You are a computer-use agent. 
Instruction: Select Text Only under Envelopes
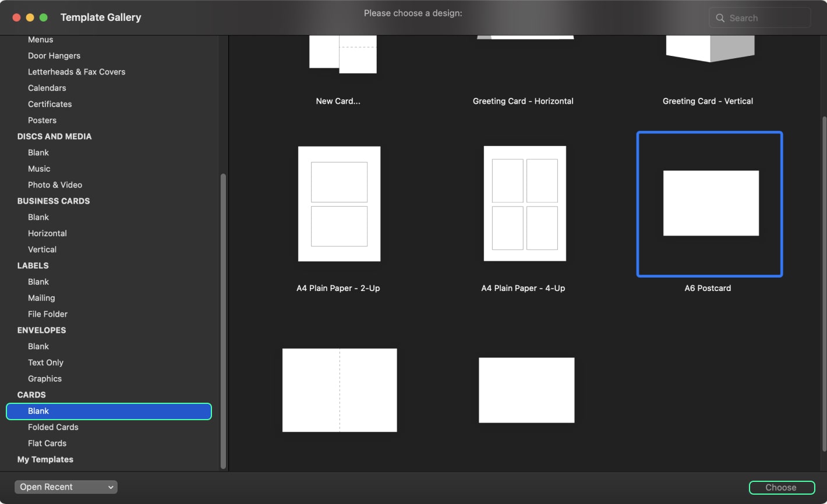[x=45, y=363]
